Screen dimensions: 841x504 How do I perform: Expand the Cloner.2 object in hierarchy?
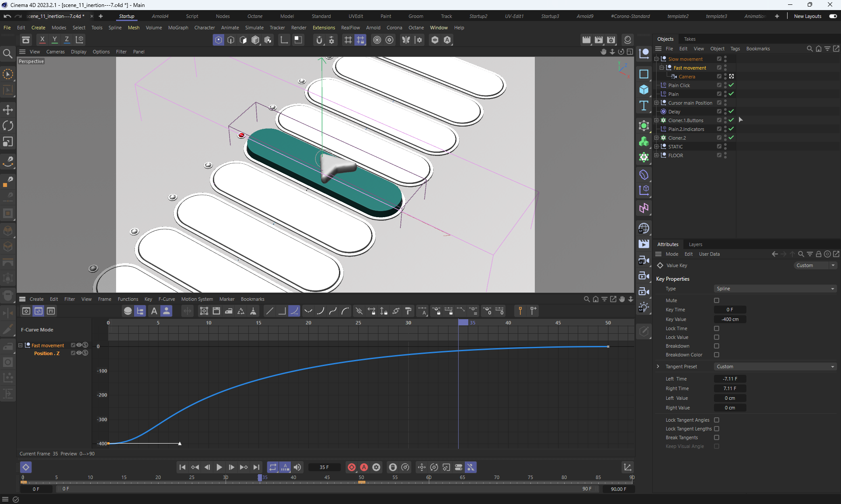tap(657, 138)
